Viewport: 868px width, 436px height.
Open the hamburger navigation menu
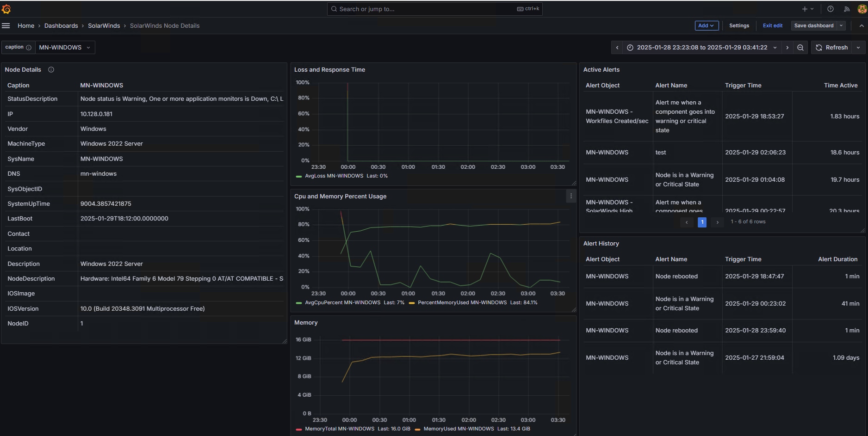pos(6,26)
